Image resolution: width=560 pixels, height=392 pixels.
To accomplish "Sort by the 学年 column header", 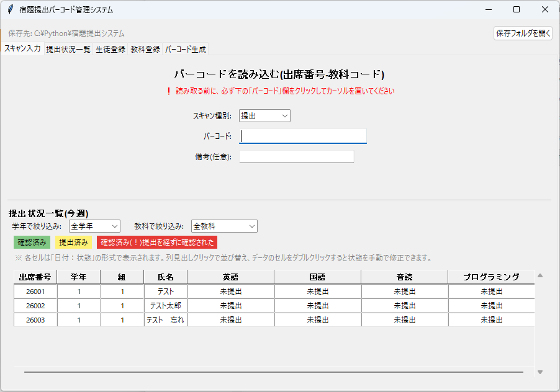I will click(79, 277).
